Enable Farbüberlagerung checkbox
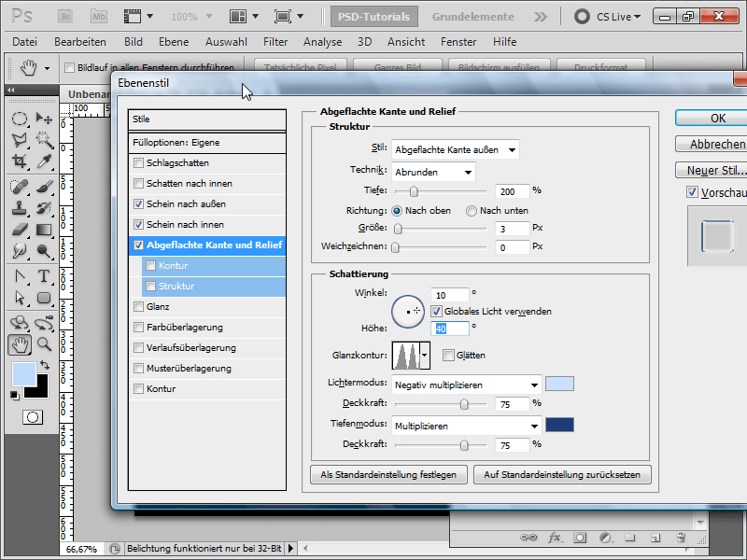Screen dimensions: 747x560 click(138, 328)
